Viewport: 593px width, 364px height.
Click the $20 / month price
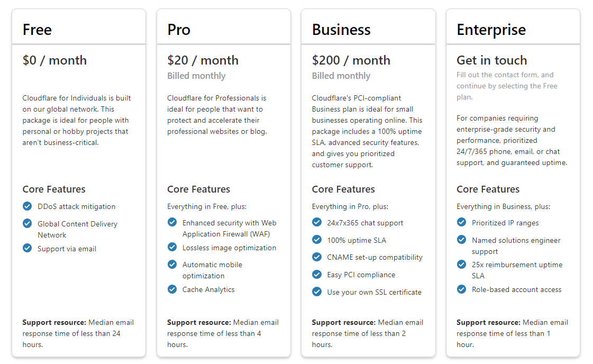(x=203, y=60)
